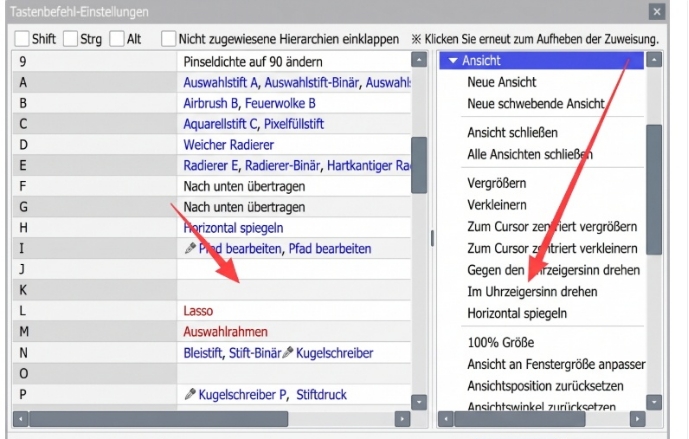Select the Lasso shortcut in row L
Screen dimensions: 689x439
click(198, 311)
